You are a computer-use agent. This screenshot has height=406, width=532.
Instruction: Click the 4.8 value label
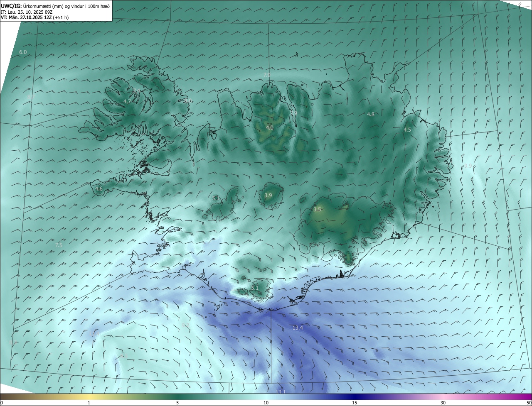pos(371,115)
